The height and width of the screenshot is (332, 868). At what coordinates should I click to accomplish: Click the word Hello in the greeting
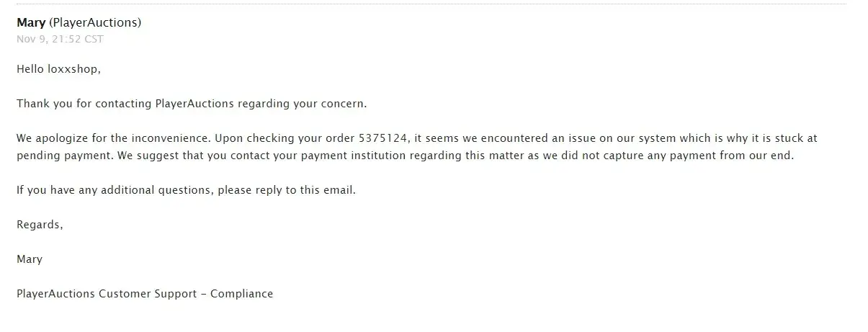tap(30, 69)
